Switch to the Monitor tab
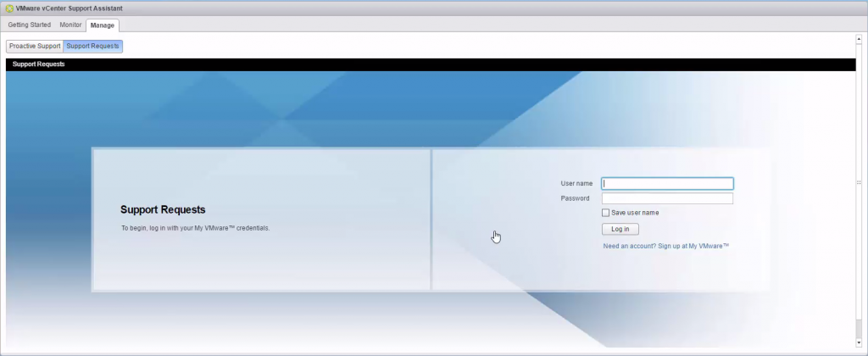Viewport: 868px width, 356px height. [x=70, y=25]
